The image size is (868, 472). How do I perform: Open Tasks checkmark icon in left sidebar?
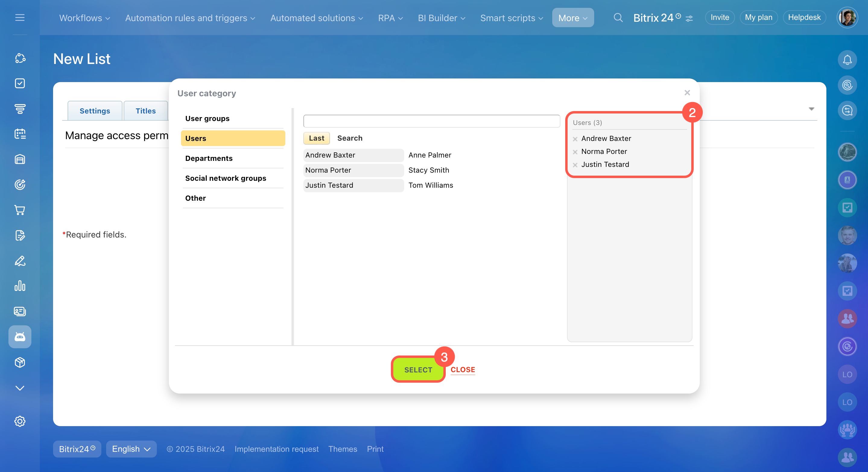click(x=20, y=83)
